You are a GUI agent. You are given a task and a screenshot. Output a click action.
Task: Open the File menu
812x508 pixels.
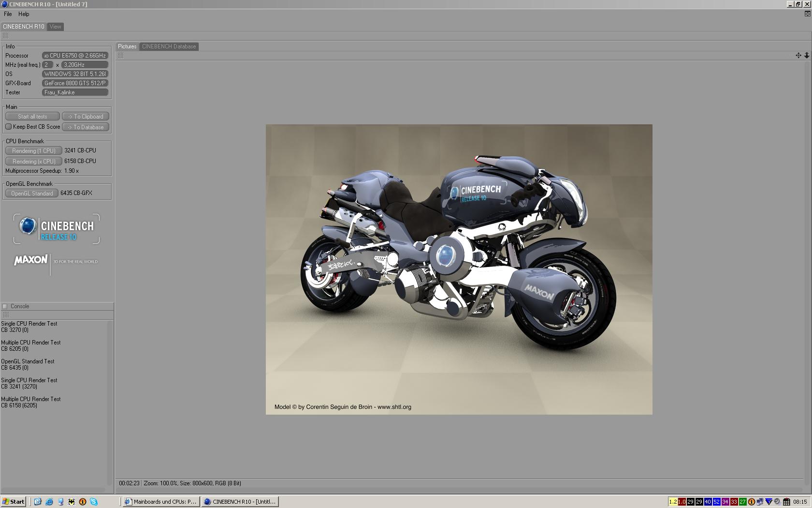coord(8,14)
